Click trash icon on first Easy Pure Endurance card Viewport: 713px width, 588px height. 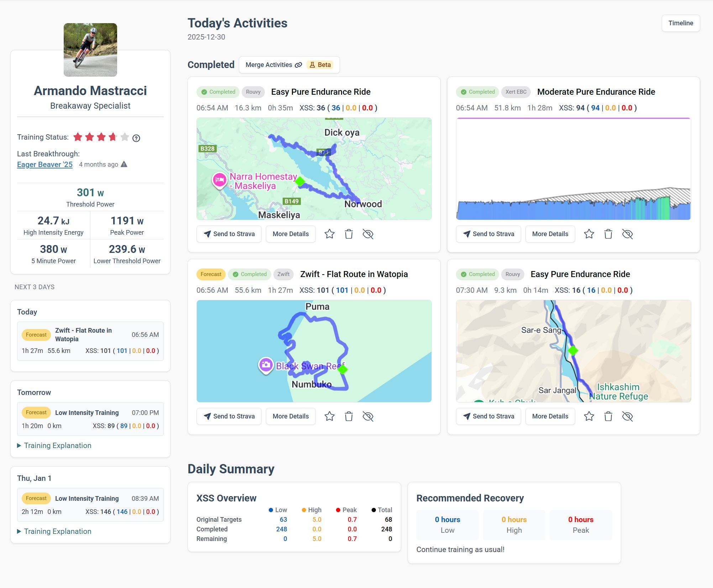click(348, 234)
